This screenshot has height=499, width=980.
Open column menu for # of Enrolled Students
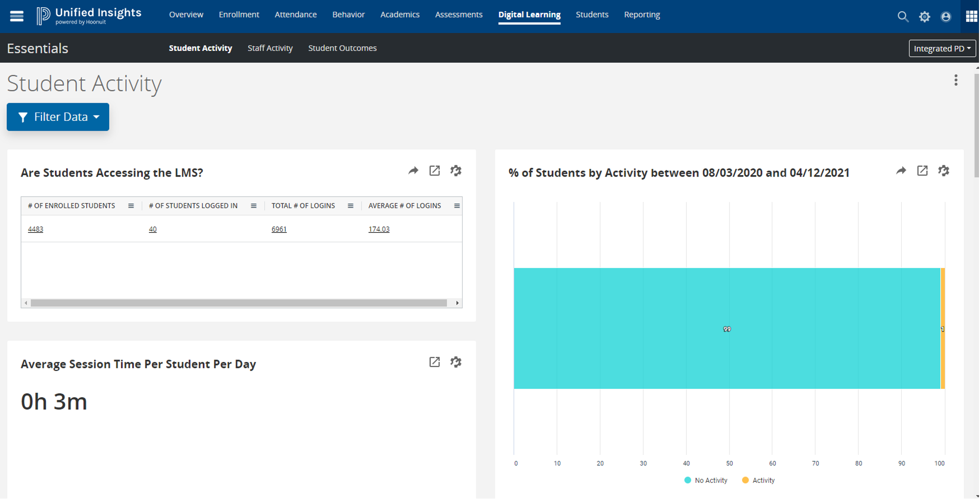click(x=131, y=206)
